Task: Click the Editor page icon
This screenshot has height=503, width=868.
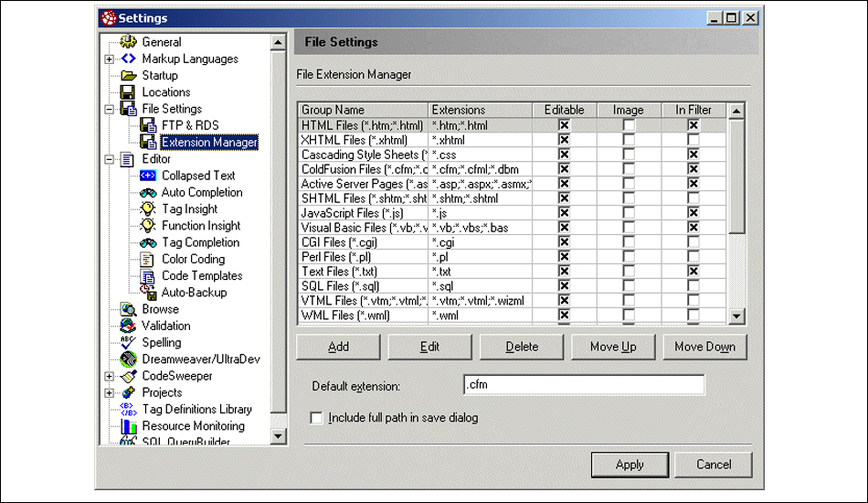Action: pyautogui.click(x=127, y=159)
